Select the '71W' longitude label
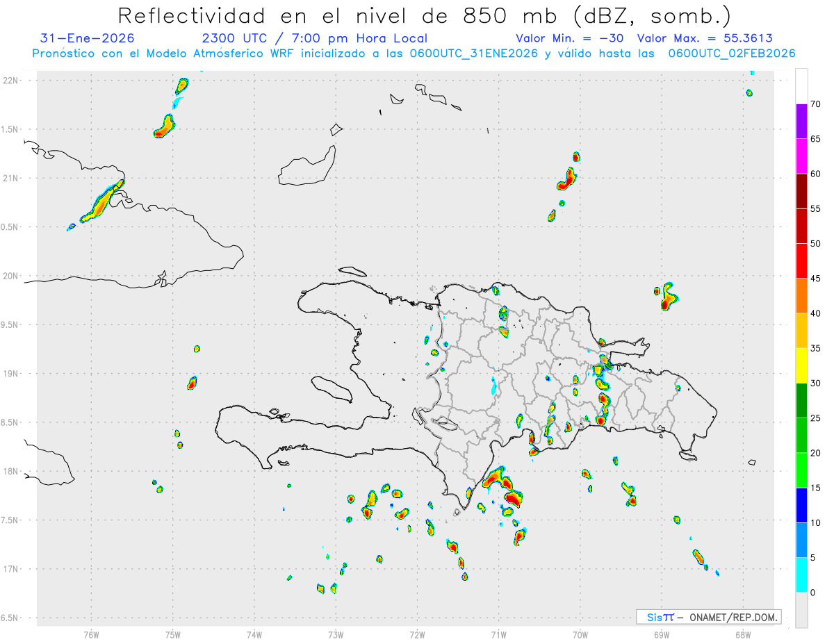The height and width of the screenshot is (644, 834). pos(498,634)
